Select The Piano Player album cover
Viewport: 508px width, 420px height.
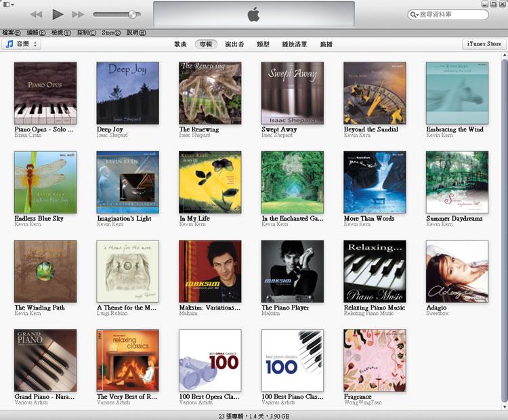(x=293, y=272)
